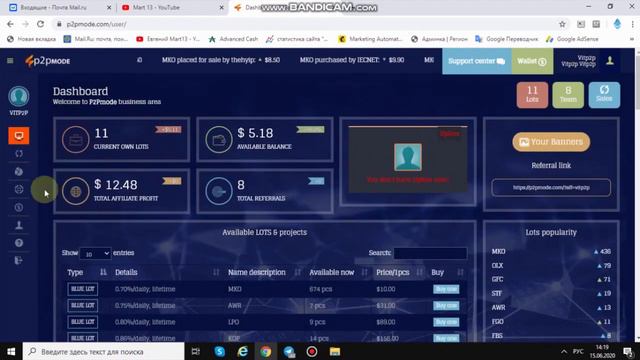Click the logout sidebar icon
This screenshot has width=640, height=360.
[x=19, y=260]
